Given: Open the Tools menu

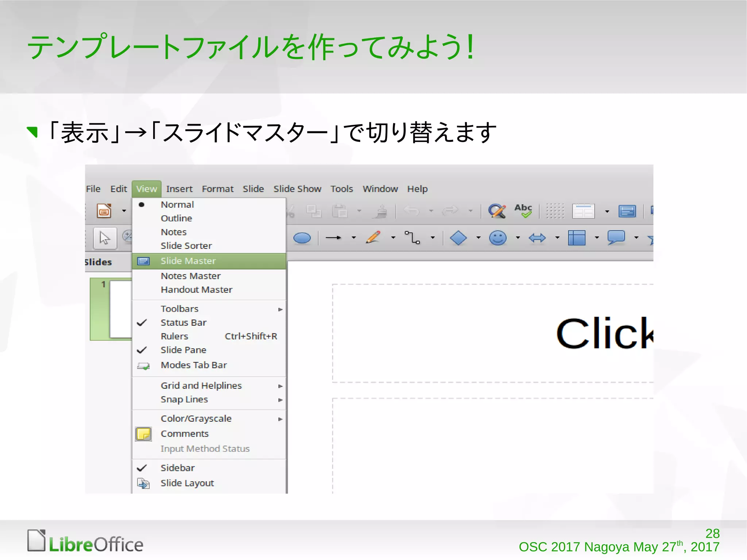Looking at the screenshot, I should [342, 189].
